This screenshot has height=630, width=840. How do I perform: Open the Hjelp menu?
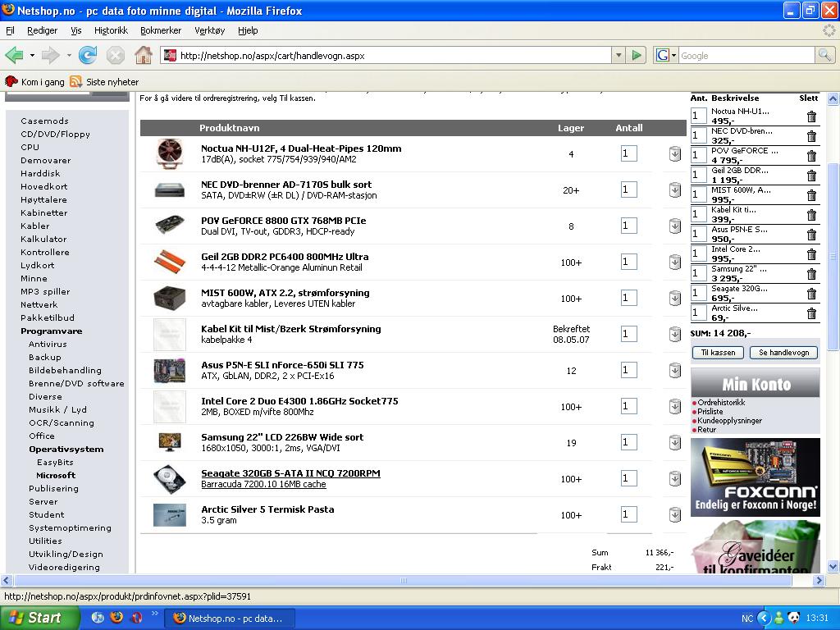point(248,30)
